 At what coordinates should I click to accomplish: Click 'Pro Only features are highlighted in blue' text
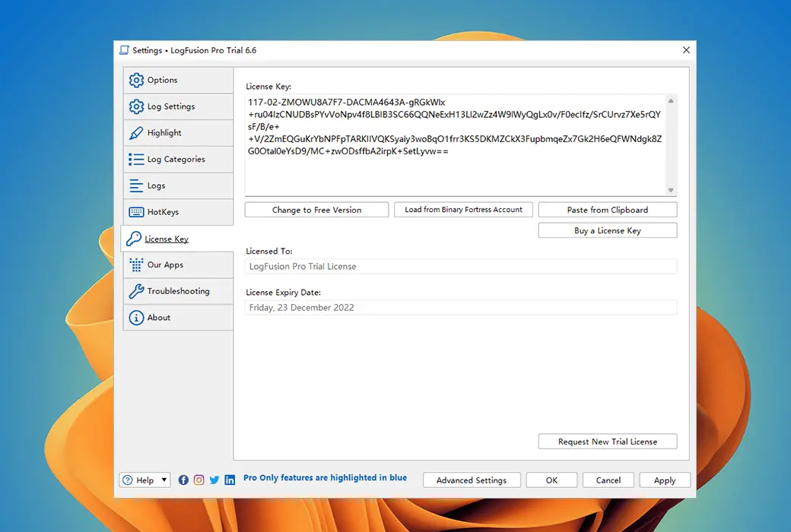[326, 477]
